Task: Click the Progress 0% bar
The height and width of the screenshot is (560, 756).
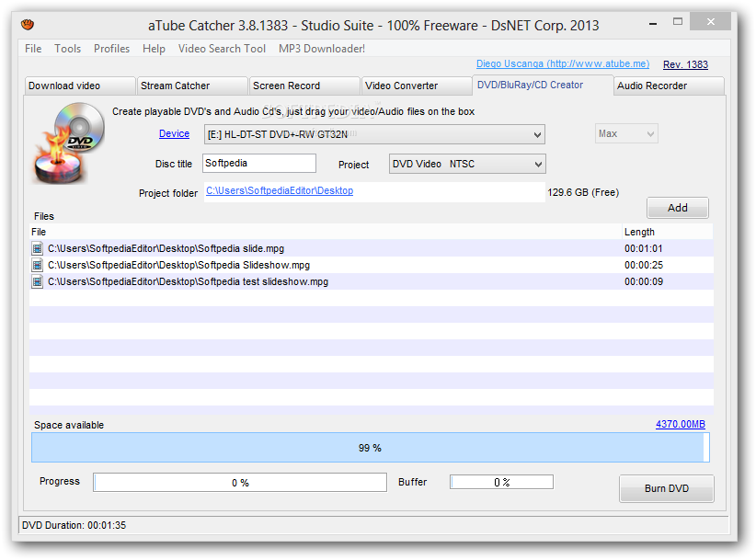Action: [x=240, y=483]
